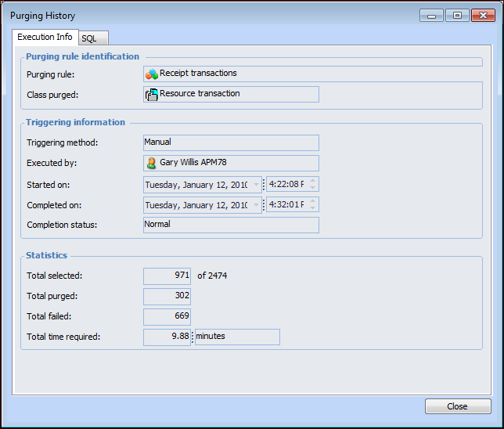
Task: Click the Resource transaction class icon
Action: (151, 95)
